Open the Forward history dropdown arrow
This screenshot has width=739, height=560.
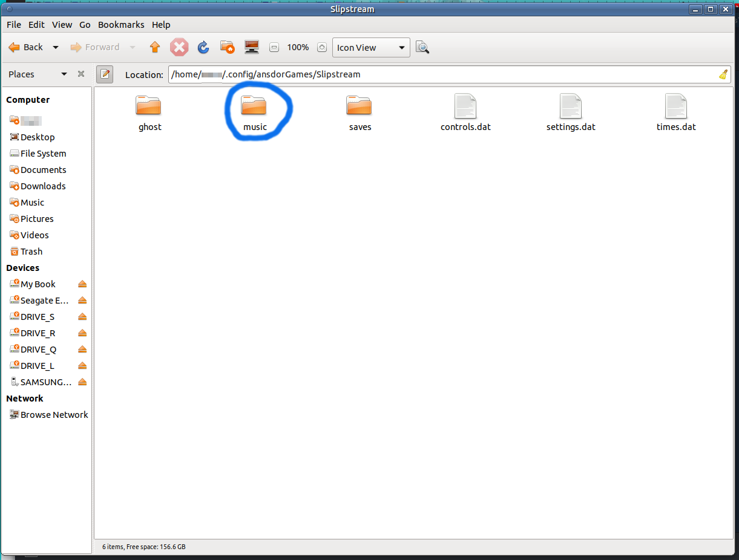pyautogui.click(x=133, y=47)
